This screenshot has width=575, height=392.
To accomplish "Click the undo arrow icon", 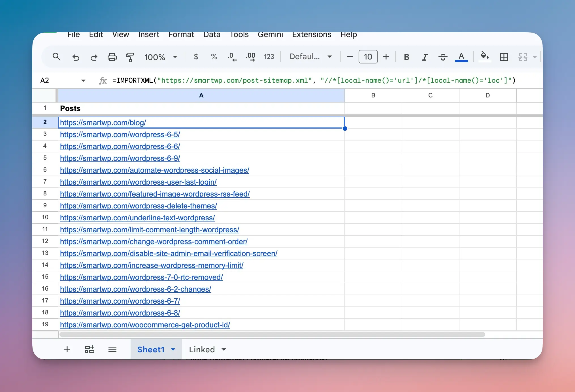I will tap(76, 57).
